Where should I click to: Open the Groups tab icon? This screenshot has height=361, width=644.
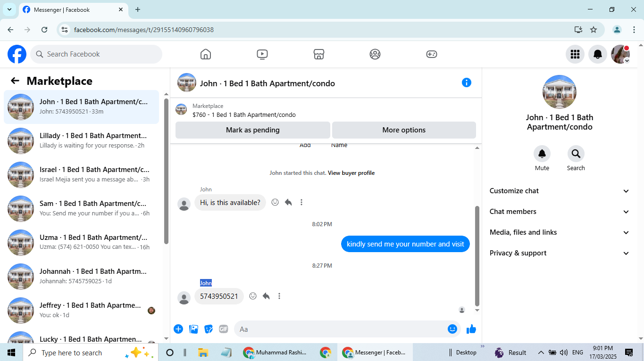coord(375,54)
